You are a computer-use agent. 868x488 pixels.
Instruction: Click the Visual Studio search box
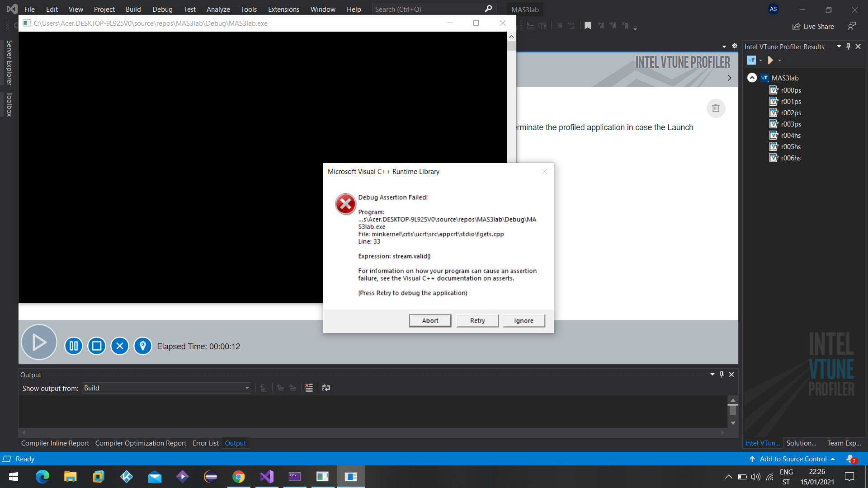pyautogui.click(x=434, y=9)
